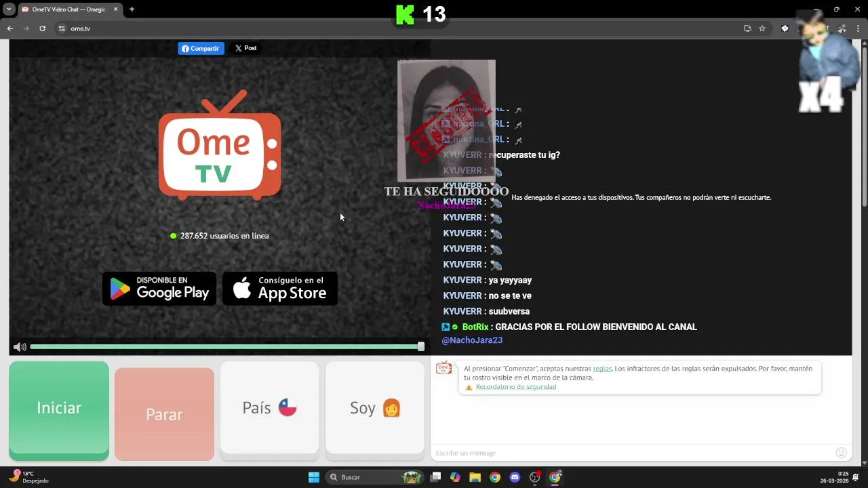
Task: Reload the ome.tv page
Action: (42, 28)
